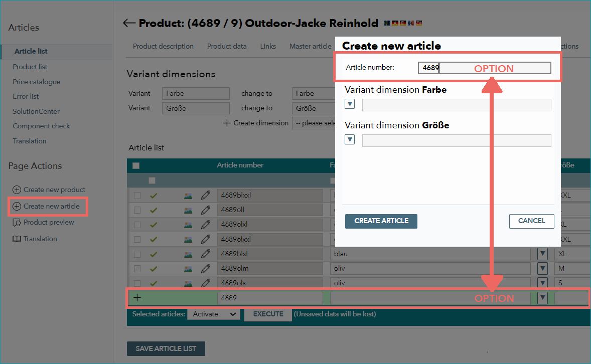This screenshot has width=591, height=364.
Task: Click the pencil edit icon for 4689olxl
Action: pos(205,225)
